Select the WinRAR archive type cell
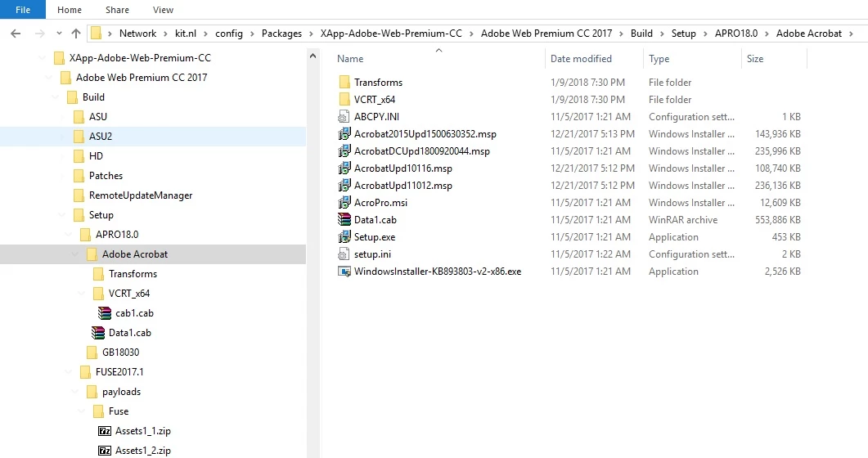868x458 pixels. (683, 220)
